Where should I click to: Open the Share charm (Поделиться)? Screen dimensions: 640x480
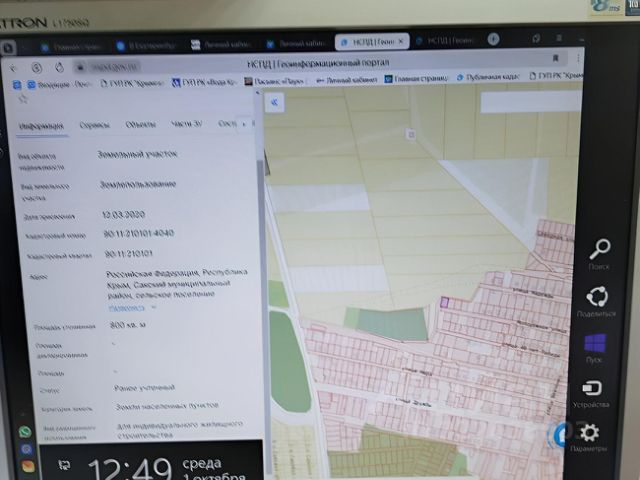[597, 297]
